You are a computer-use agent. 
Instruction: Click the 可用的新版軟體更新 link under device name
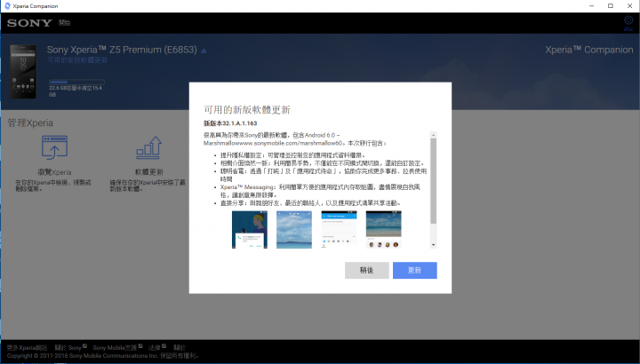(77, 60)
